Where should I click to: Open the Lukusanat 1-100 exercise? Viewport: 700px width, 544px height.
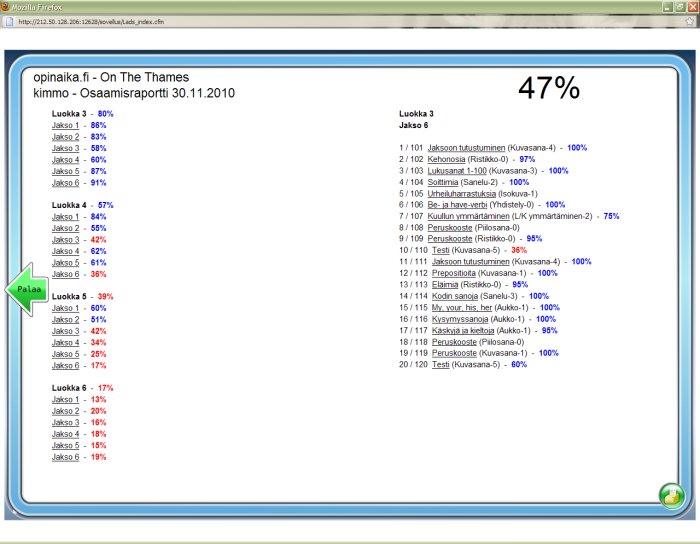[x=457, y=171]
